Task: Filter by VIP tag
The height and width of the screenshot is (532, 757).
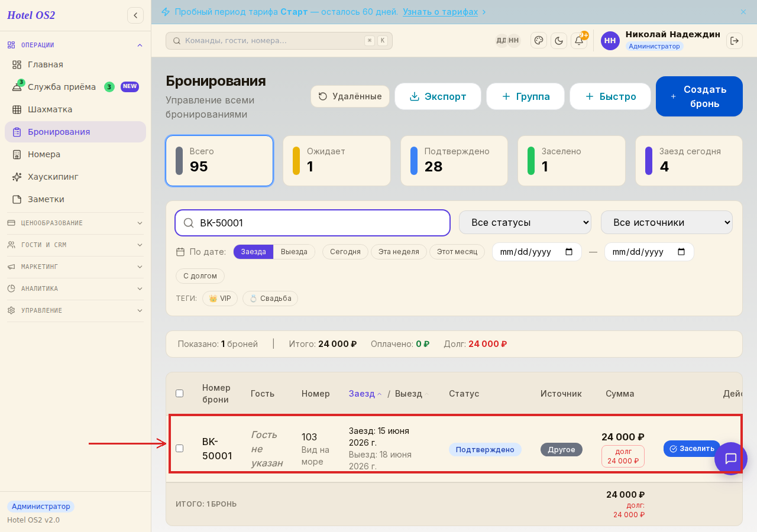Action: click(x=220, y=299)
